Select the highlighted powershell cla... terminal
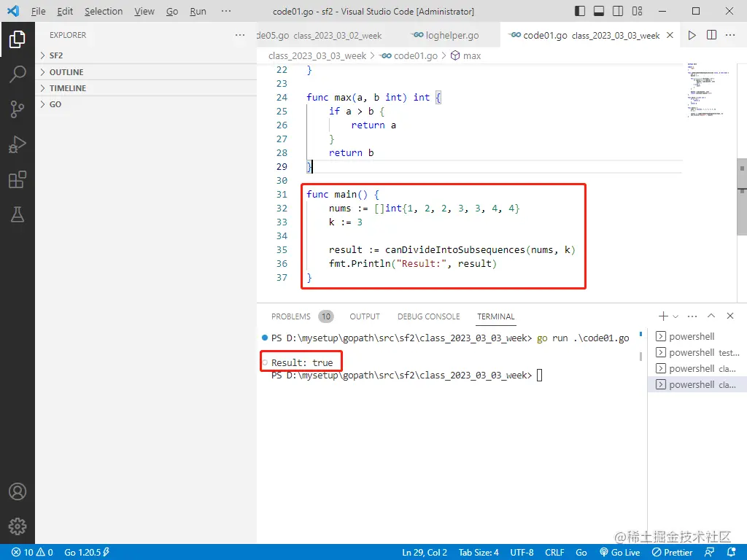 697,384
